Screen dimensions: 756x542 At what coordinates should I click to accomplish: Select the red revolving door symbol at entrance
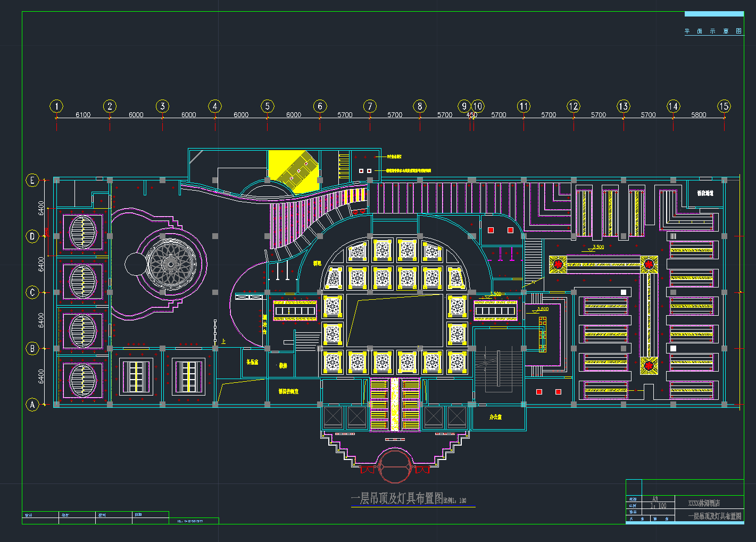point(395,465)
